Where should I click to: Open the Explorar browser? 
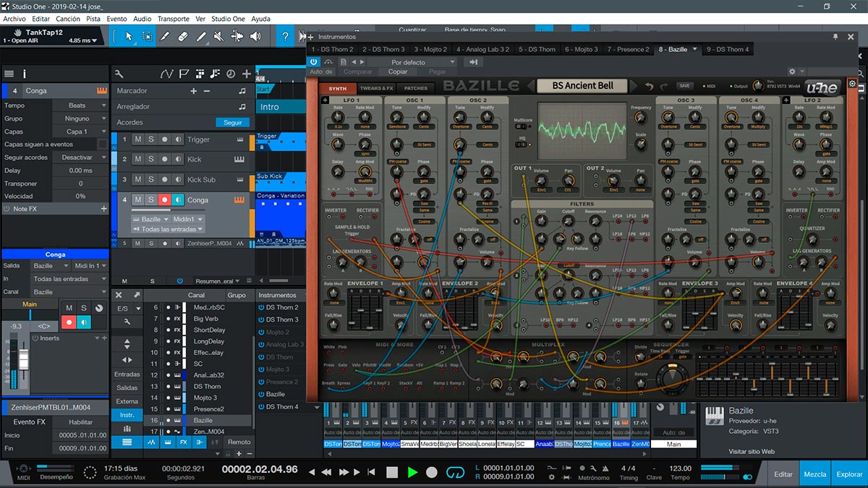pos(849,474)
